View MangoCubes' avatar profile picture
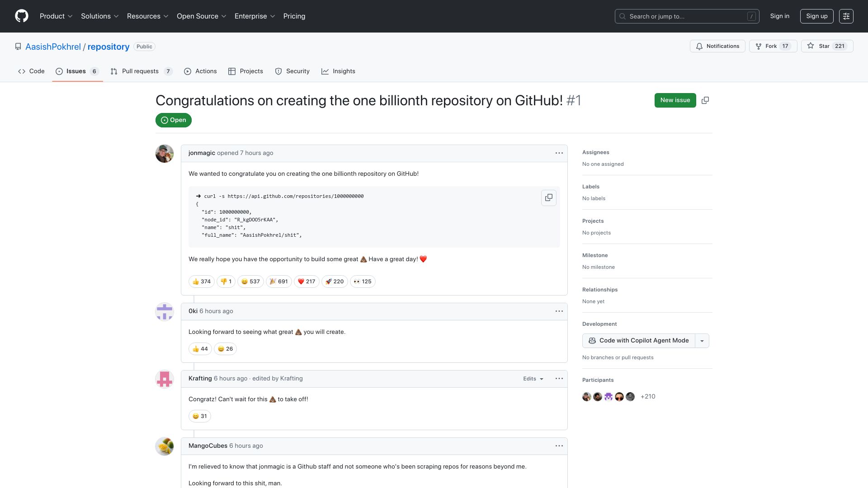Image resolution: width=868 pixels, height=488 pixels. pyautogui.click(x=165, y=446)
